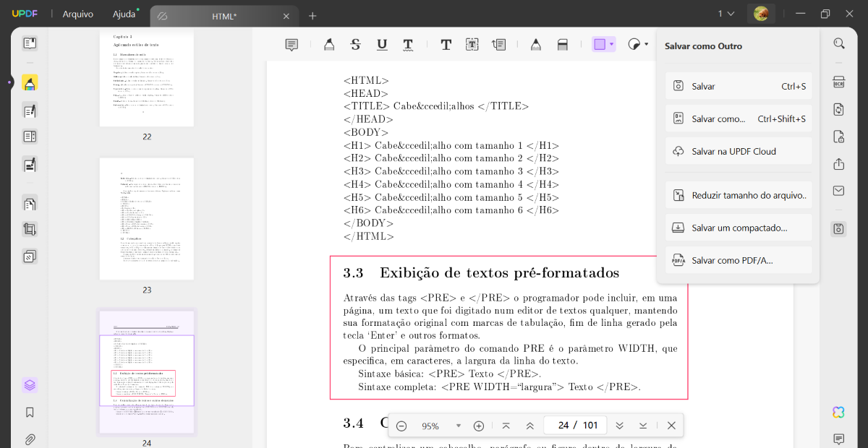Apply strikethrough text markup

tap(355, 44)
